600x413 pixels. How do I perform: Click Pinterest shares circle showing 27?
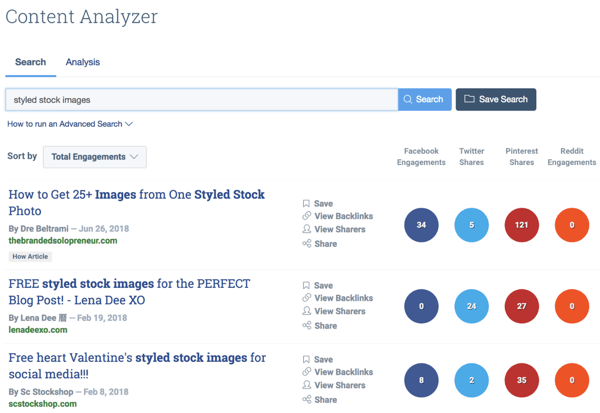pyautogui.click(x=522, y=306)
